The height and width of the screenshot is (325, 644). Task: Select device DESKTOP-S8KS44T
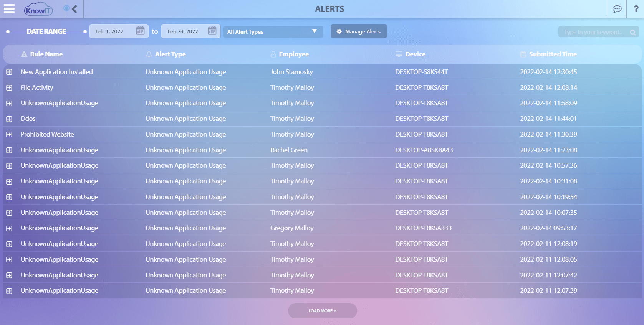(x=421, y=72)
